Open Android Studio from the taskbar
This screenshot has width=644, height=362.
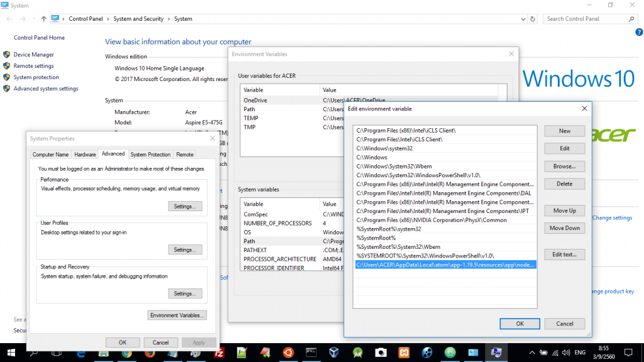click(357, 353)
